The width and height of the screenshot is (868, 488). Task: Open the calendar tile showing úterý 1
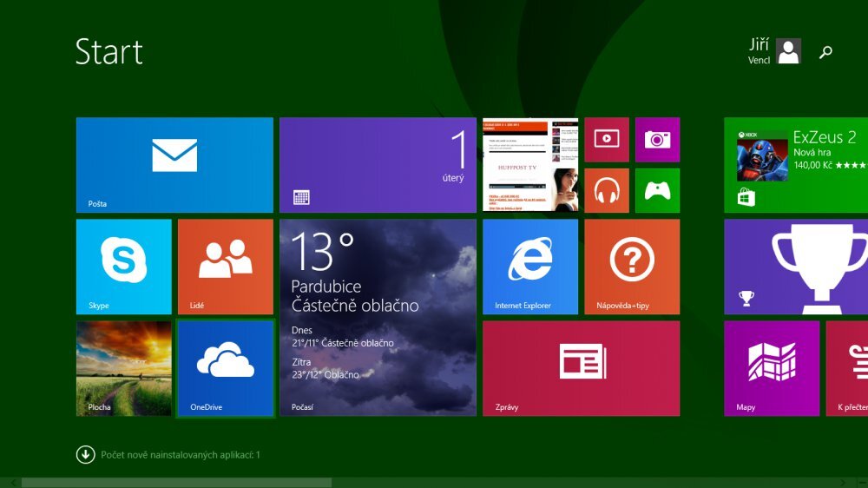click(x=378, y=164)
